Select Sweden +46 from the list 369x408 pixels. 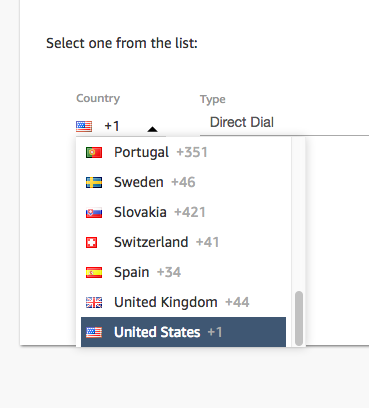coord(183,182)
